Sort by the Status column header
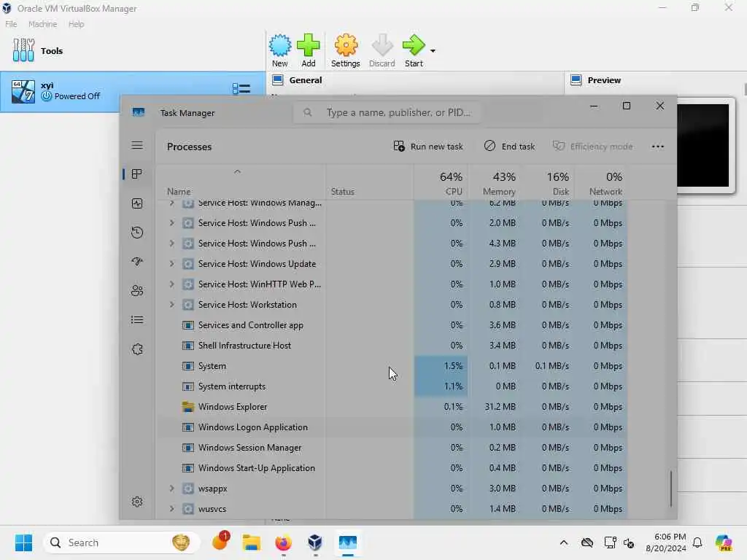Screen dimensions: 747x560 point(369,183)
